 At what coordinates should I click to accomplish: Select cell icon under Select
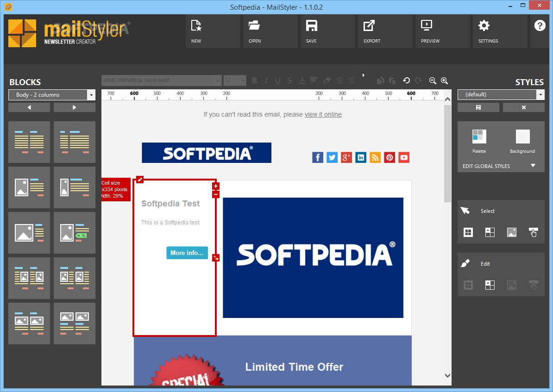point(490,232)
